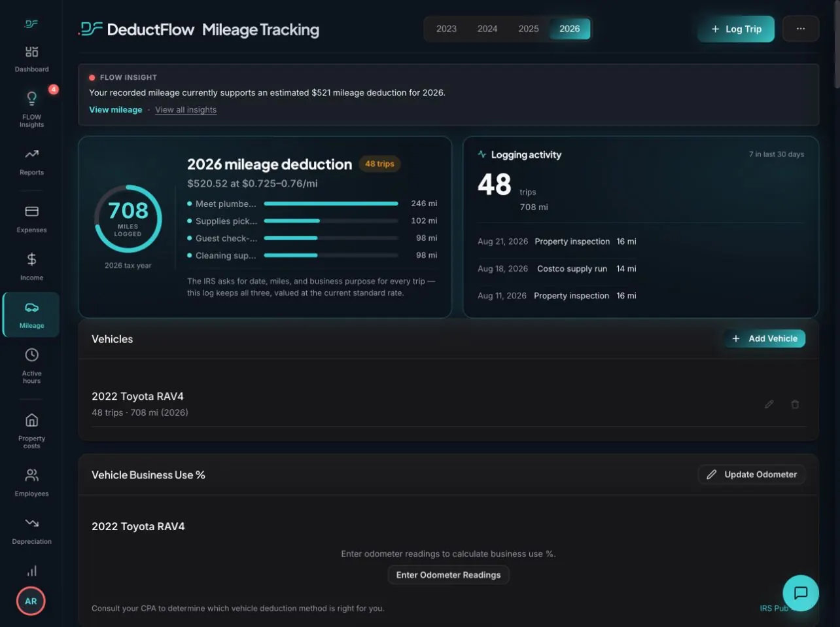Click the Supplies pickup progress bar
Viewport: 840px width, 627px height.
pyautogui.click(x=331, y=221)
